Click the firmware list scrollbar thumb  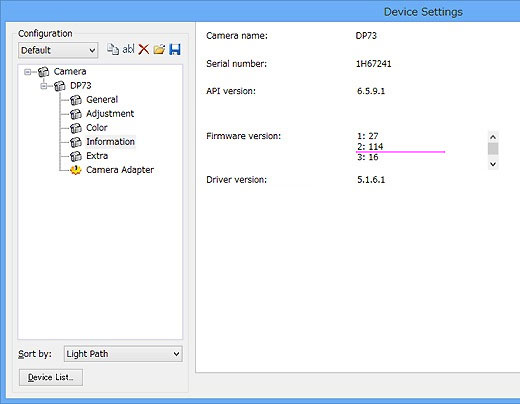click(x=493, y=149)
